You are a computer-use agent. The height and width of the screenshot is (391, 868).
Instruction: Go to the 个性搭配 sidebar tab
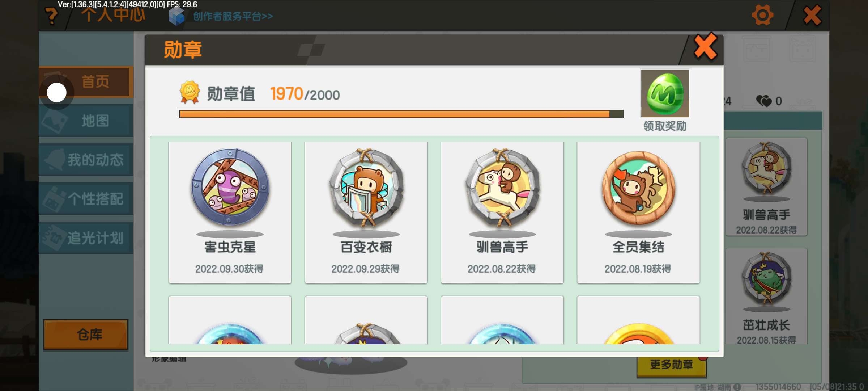[x=86, y=199]
